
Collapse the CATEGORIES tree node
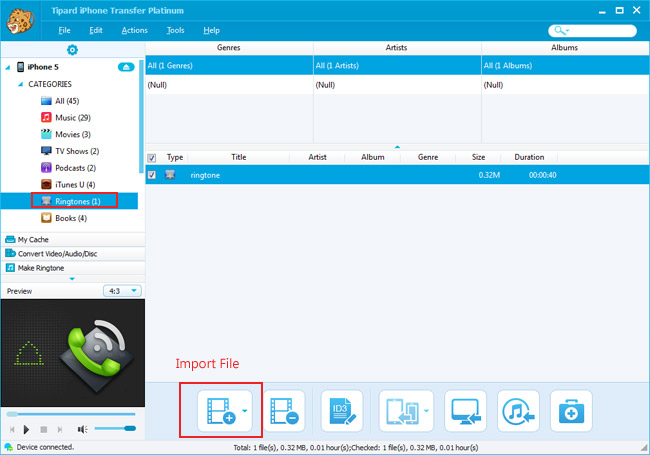coord(20,84)
